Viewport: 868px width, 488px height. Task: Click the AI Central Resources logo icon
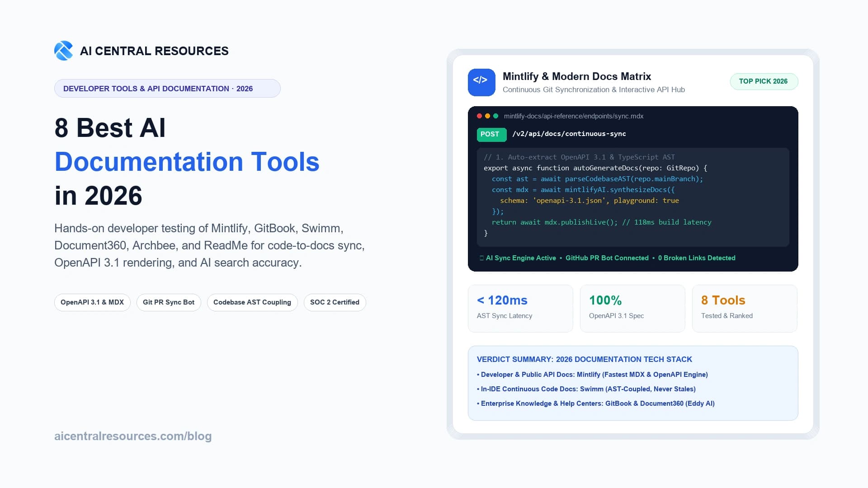(x=63, y=51)
